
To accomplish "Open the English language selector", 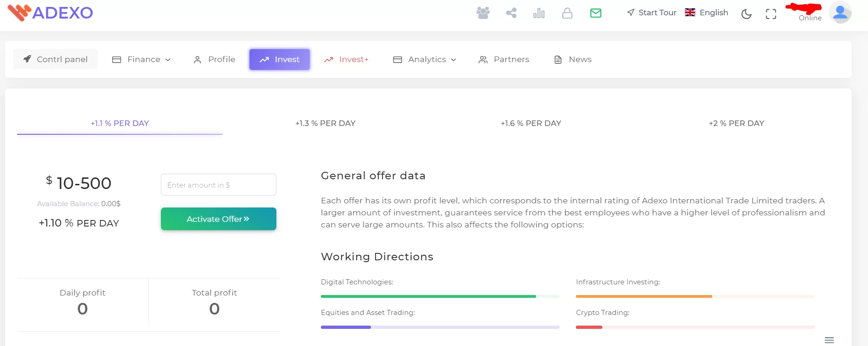I will click(707, 13).
